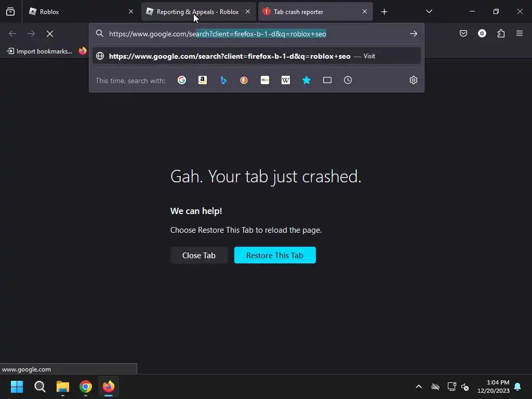
Task: Switch to Reporting & Appeals - Roblox tab
Action: 198,11
